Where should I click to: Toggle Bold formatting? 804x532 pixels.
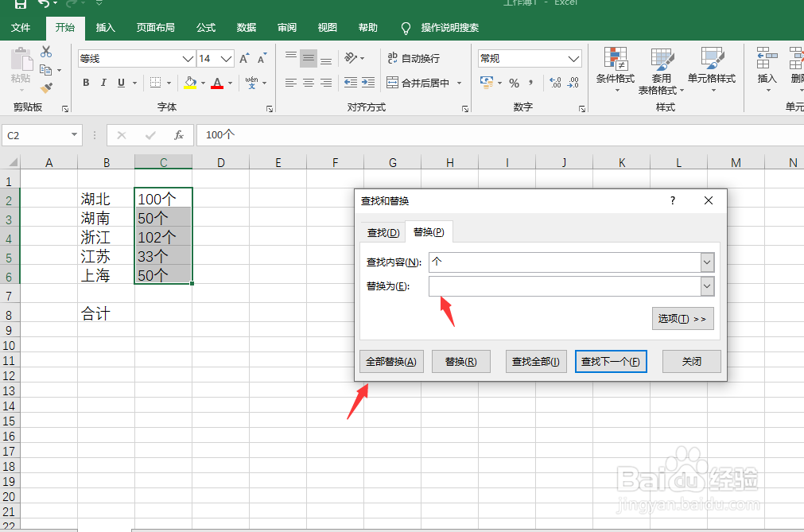(86, 83)
